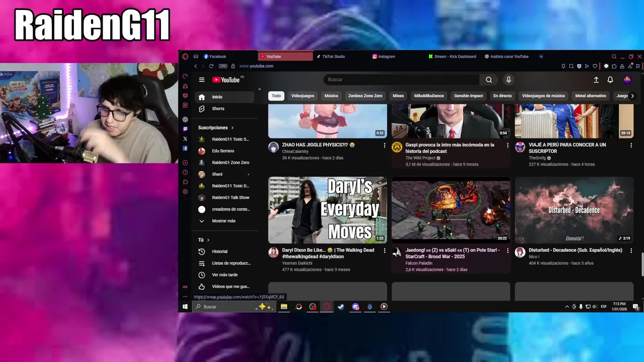Select the Metal alternativo filter chip
This screenshot has width=644, height=362.
[591, 96]
